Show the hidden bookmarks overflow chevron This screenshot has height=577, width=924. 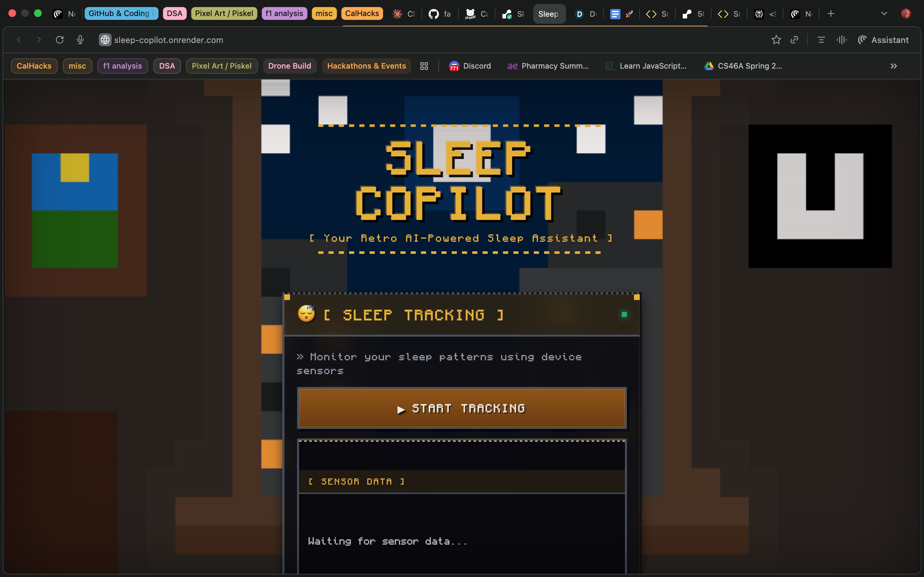click(894, 66)
